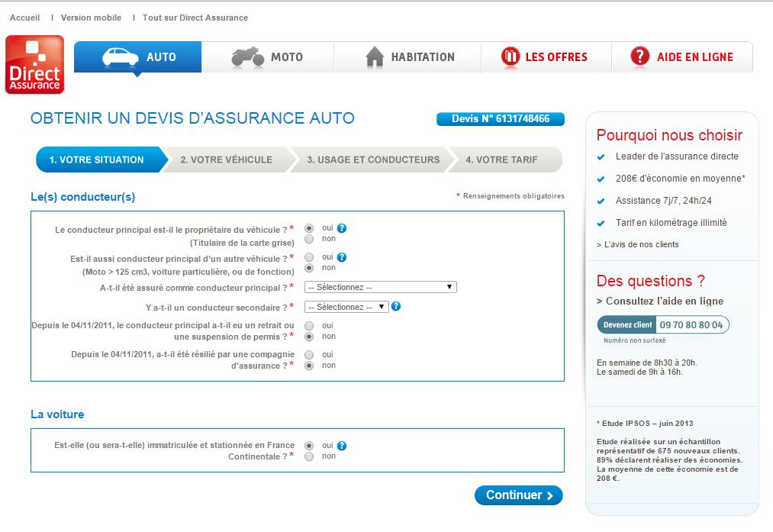Viewport: 773px width, 532px height.
Task: Click 'Numéro non surtaxé' text
Action: point(634,340)
